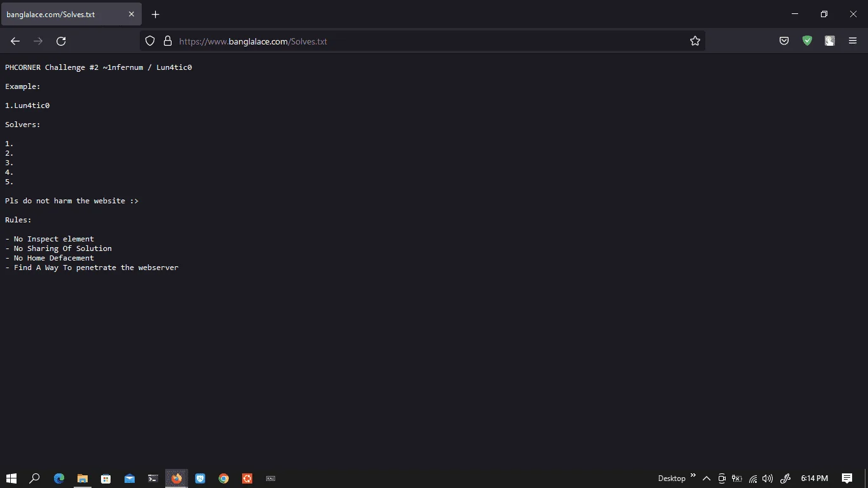Open the clock showing 6:14 PM
The width and height of the screenshot is (868, 488).
point(815,478)
